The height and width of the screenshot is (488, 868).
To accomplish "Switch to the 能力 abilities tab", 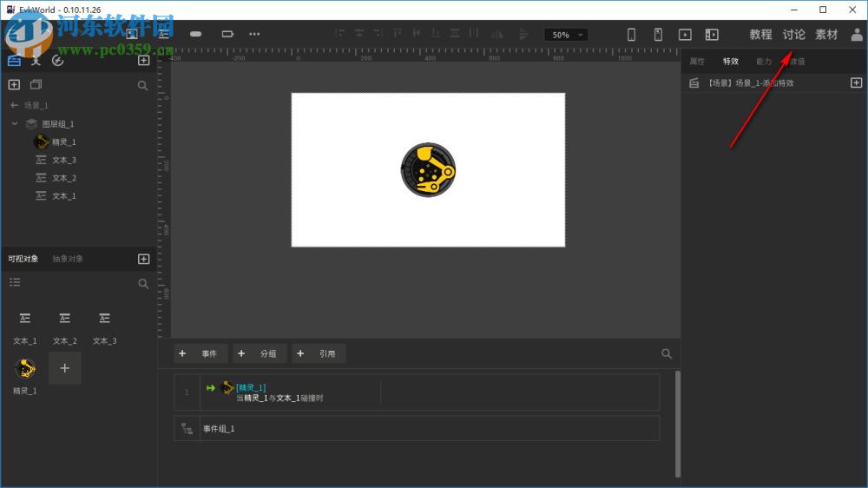I will point(764,62).
